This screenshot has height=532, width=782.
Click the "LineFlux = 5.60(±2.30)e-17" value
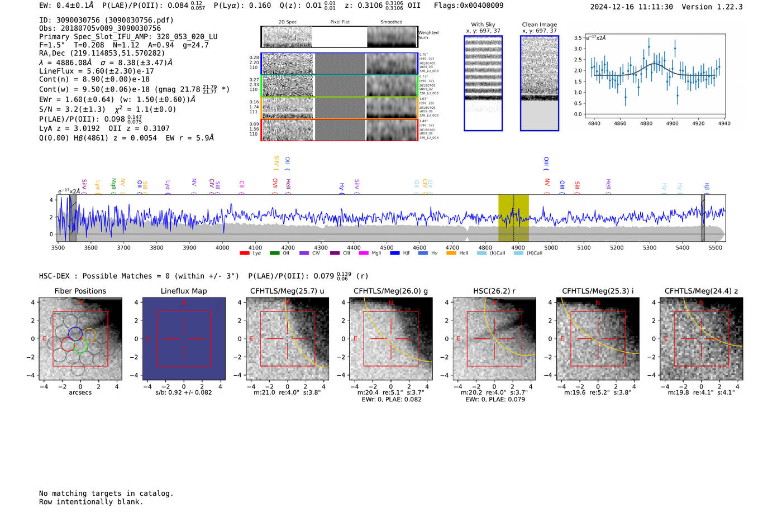point(97,71)
